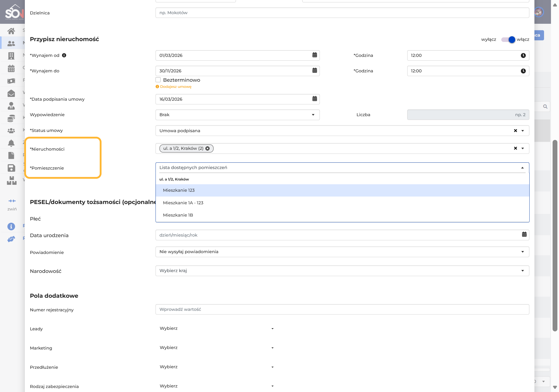Open the document file icon in sidebar
This screenshot has width=559, height=392.
click(x=11, y=155)
